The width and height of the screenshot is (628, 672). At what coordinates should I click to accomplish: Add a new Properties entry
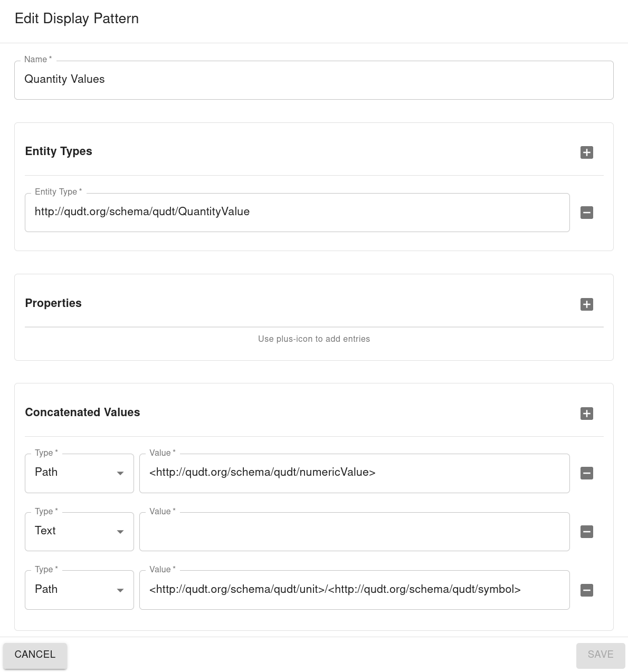586,304
